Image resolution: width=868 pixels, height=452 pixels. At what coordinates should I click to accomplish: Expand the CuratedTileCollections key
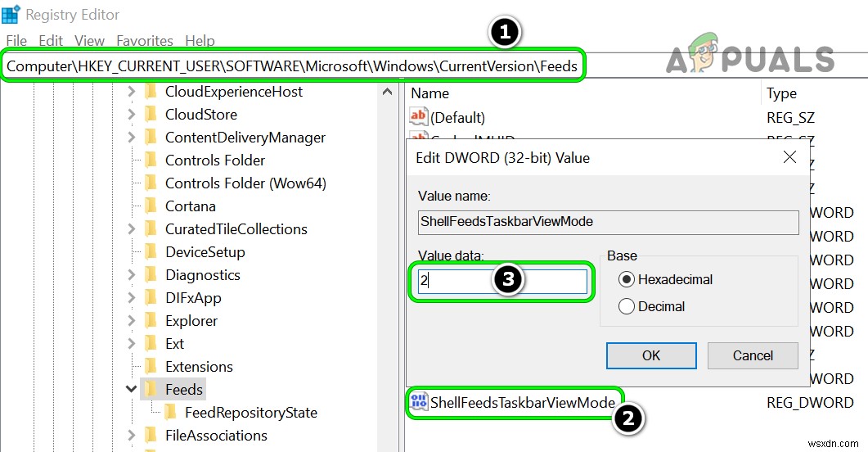(131, 228)
